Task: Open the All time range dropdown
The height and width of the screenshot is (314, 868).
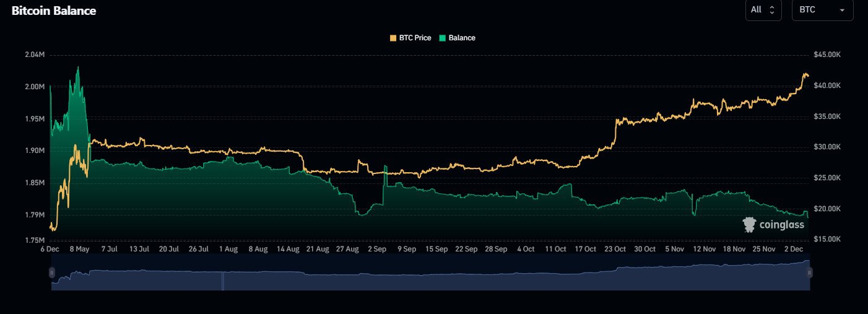Action: click(763, 10)
